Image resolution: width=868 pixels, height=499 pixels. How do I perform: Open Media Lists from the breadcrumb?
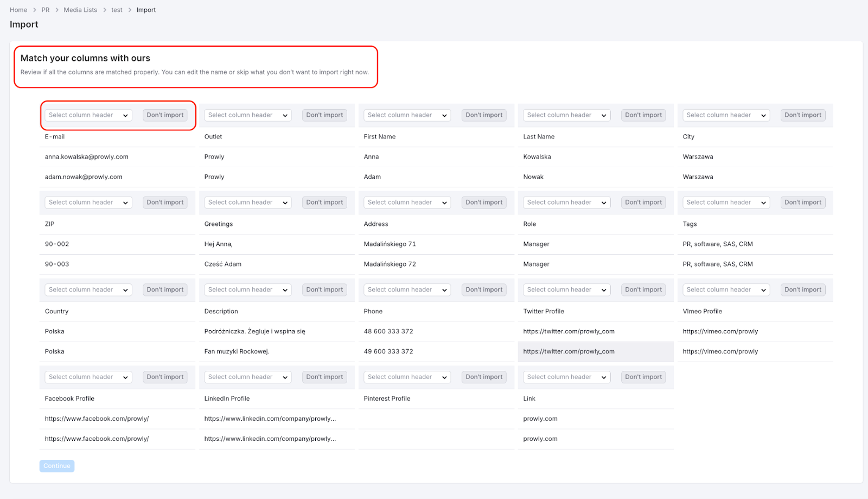pos(80,9)
